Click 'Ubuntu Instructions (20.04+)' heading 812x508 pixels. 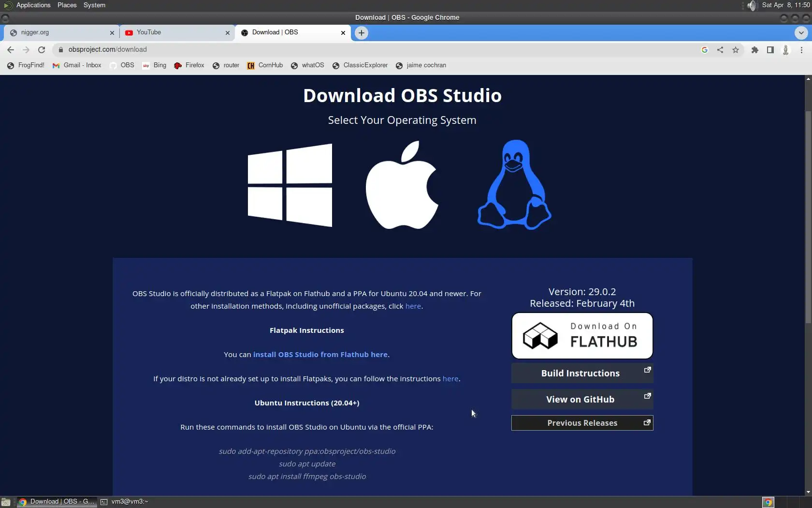[x=307, y=403]
